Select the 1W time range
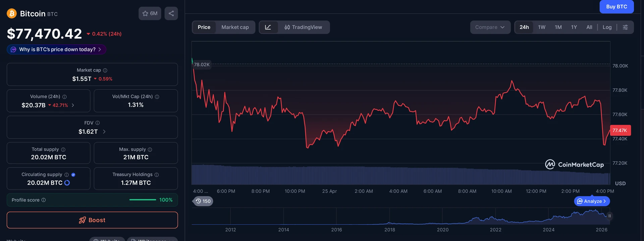Screen dimensions: 644x241 pos(542,27)
